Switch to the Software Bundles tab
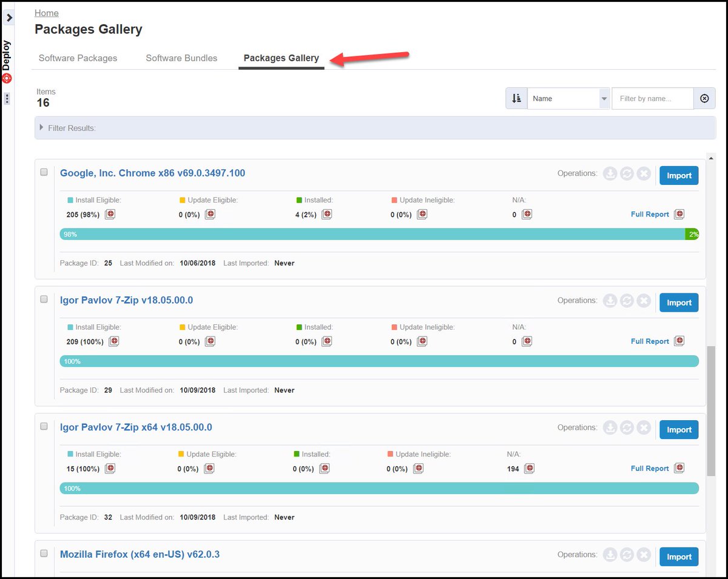Viewport: 728px width, 579px height. [x=181, y=58]
